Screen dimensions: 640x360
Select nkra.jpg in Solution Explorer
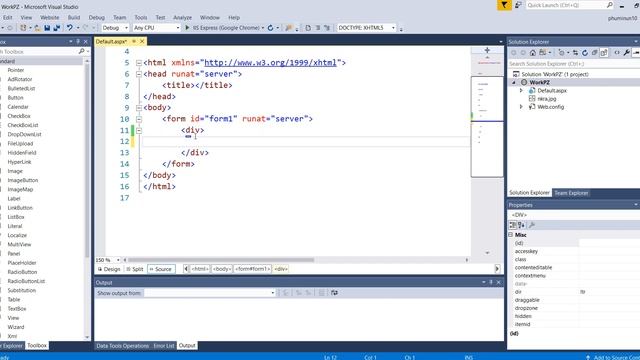[x=547, y=99]
